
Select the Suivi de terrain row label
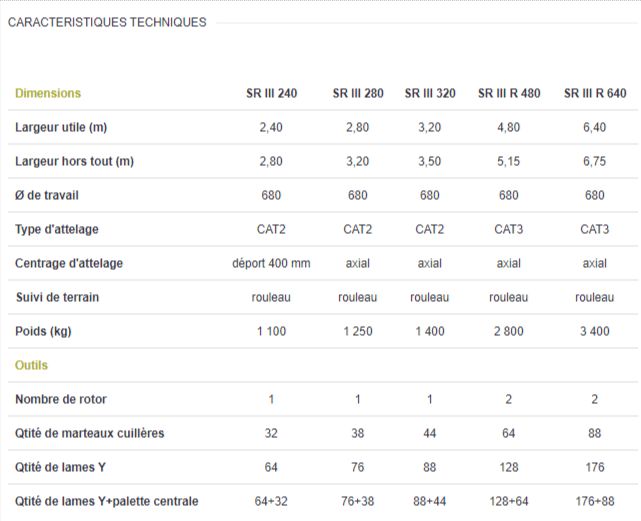57,298
